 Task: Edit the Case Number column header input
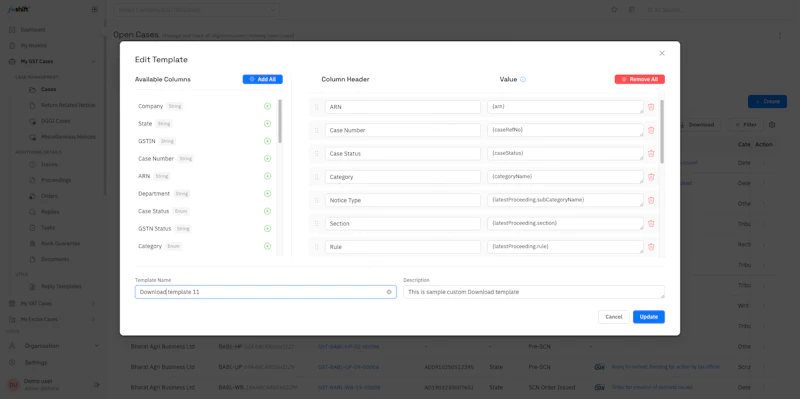click(x=403, y=130)
